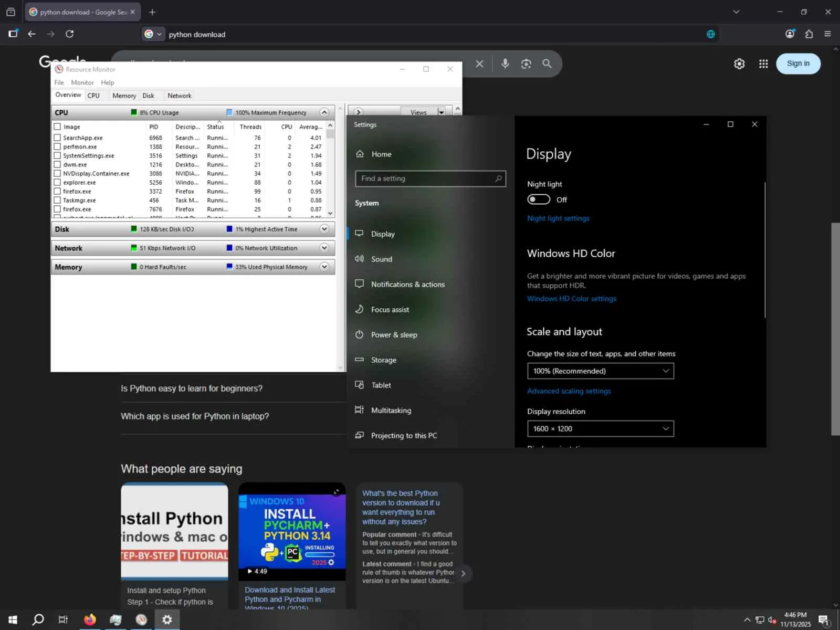Switch to the Network tab
The height and width of the screenshot is (630, 840).
(x=179, y=96)
